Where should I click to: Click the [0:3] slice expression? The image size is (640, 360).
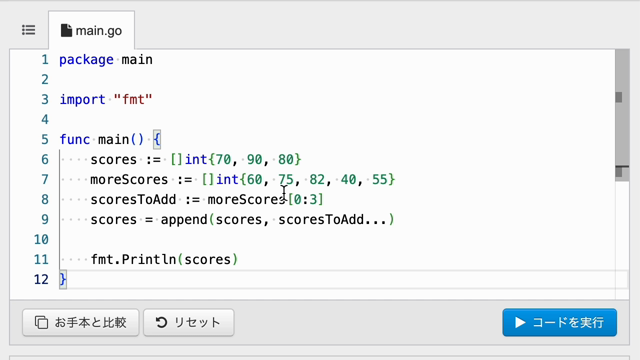pos(306,200)
